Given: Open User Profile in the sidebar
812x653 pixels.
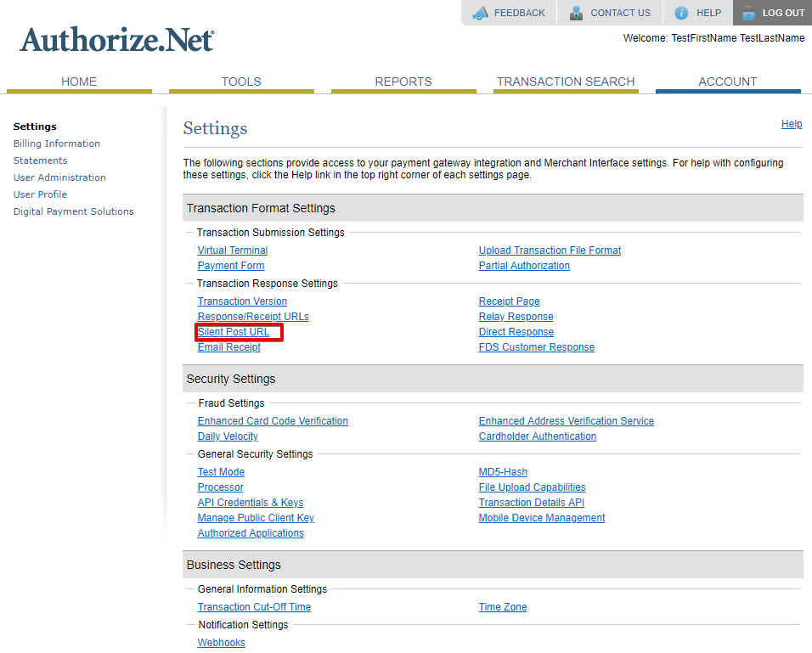Looking at the screenshot, I should point(40,194).
